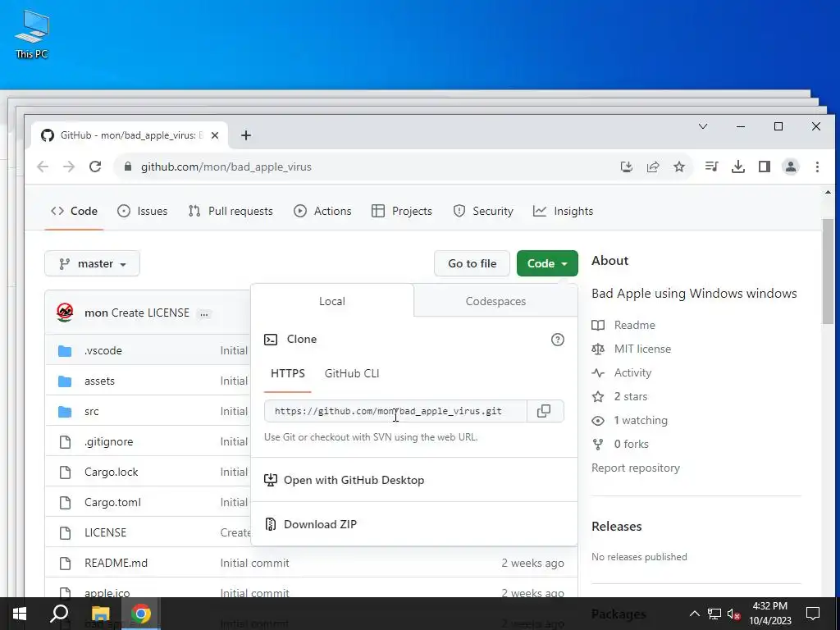
Task: Choose Download ZIP
Action: 310,524
